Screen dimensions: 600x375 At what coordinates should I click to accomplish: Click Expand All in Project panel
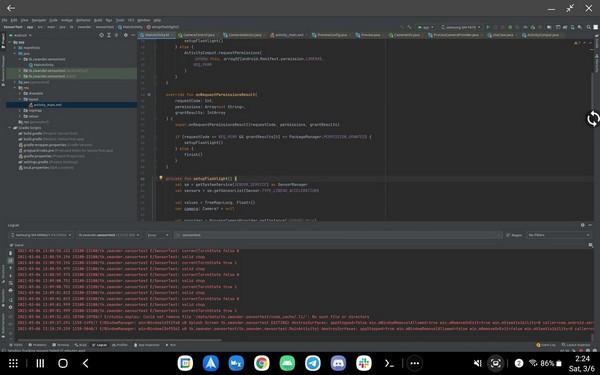(x=109, y=35)
